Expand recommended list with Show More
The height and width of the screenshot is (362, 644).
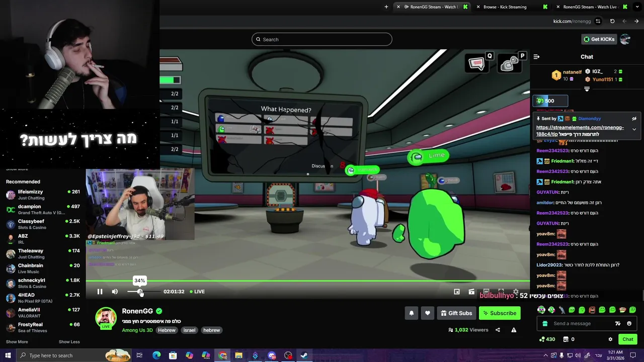(x=17, y=342)
